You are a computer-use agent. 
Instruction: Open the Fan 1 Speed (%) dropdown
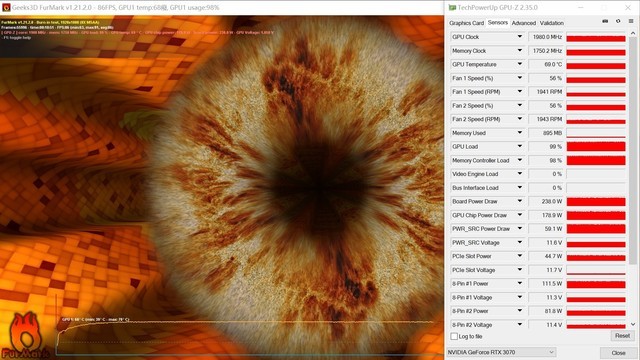(x=520, y=78)
